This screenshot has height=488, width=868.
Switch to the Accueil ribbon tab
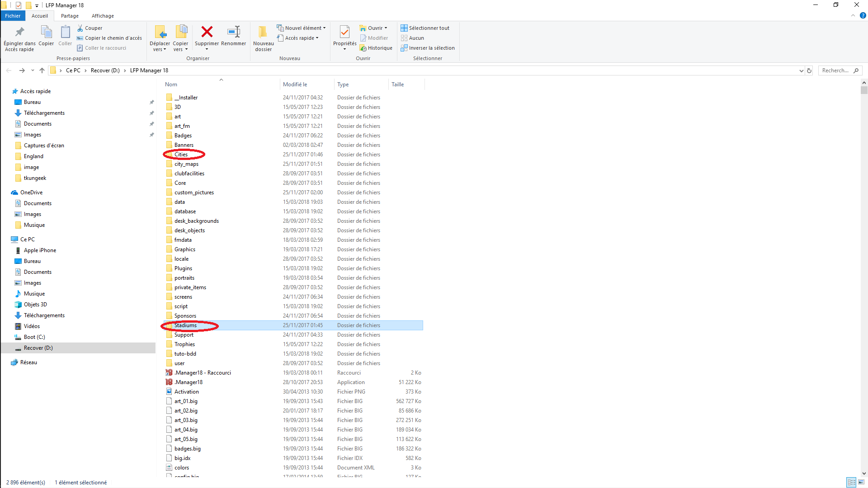coord(40,16)
